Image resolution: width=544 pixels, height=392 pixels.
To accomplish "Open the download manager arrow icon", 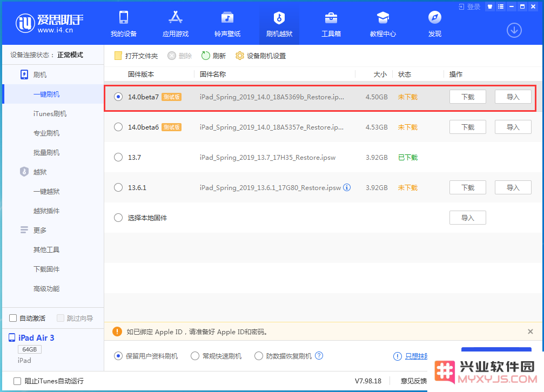I will tap(514, 31).
